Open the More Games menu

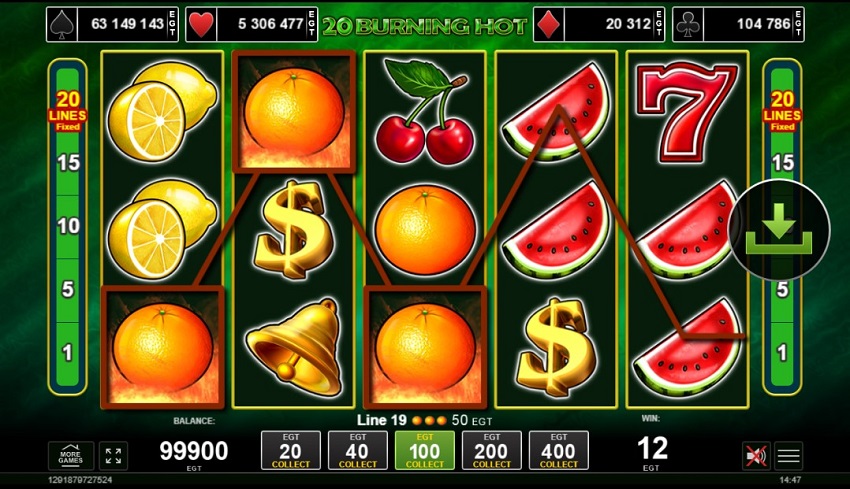point(70,456)
